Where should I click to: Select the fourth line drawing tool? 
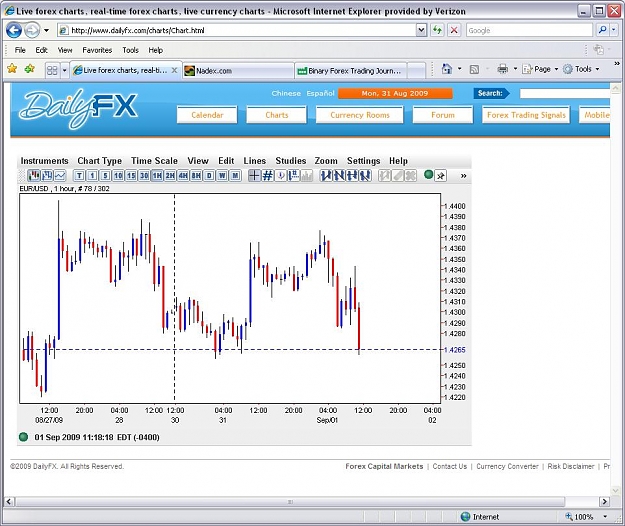coord(365,175)
